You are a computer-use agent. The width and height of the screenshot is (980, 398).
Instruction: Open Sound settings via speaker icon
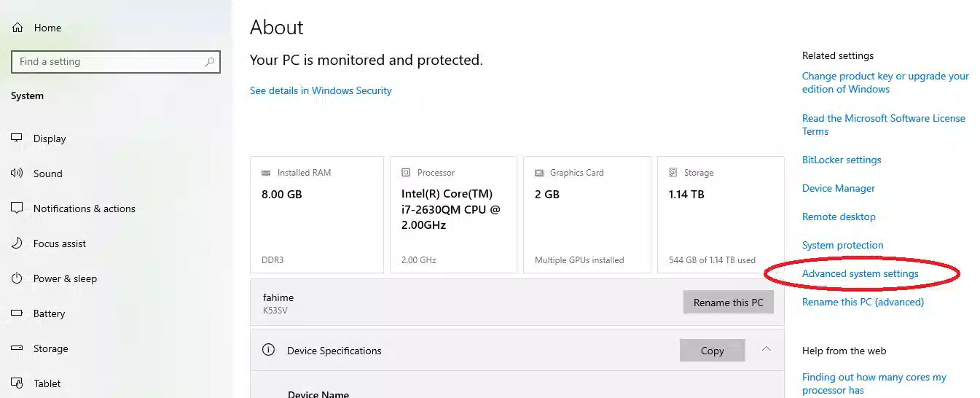point(17,173)
